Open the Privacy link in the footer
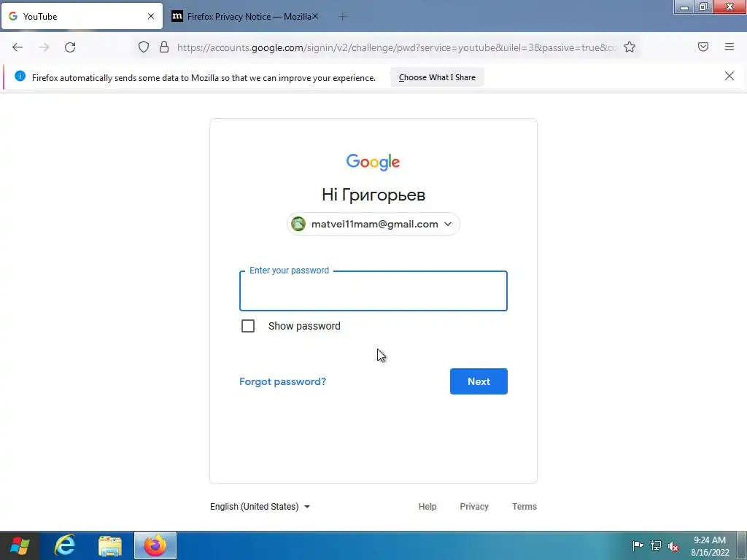Screen dimensions: 747x560 click(474, 507)
